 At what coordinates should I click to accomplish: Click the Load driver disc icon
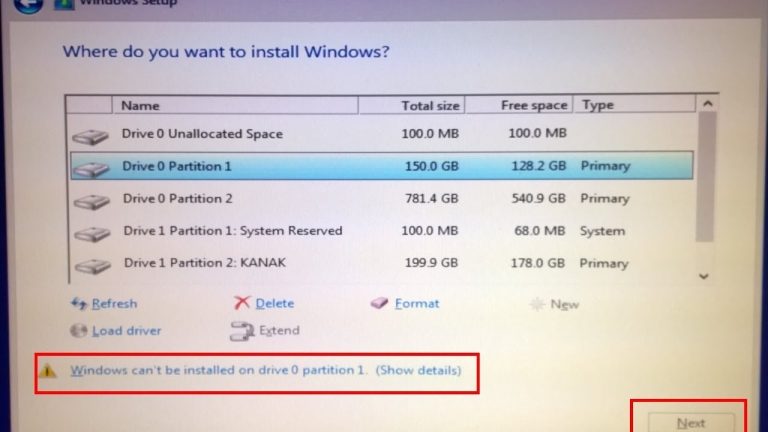tap(78, 331)
